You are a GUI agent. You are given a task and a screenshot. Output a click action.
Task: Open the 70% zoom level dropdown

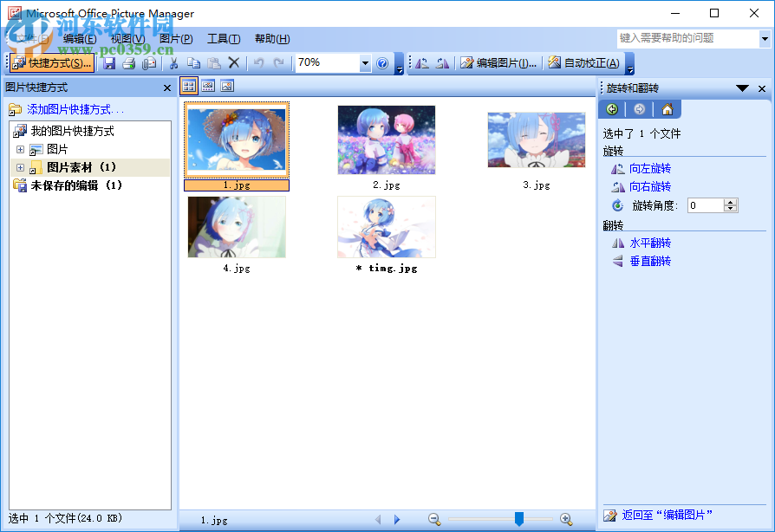[x=364, y=62]
